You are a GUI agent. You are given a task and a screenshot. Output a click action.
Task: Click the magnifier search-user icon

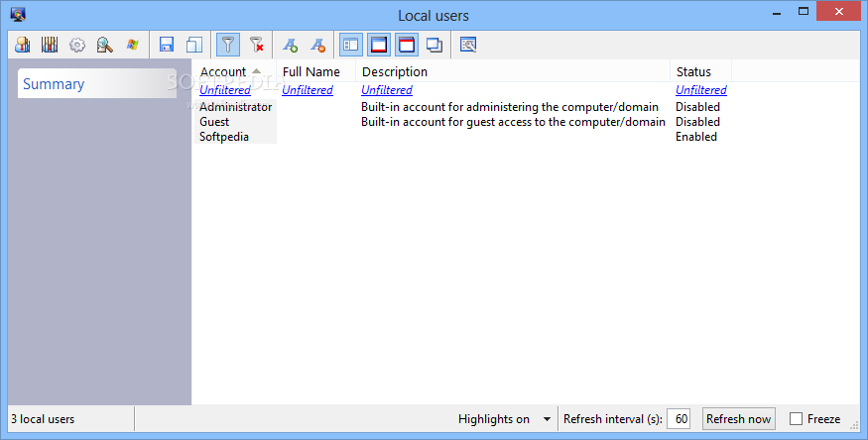(x=104, y=45)
